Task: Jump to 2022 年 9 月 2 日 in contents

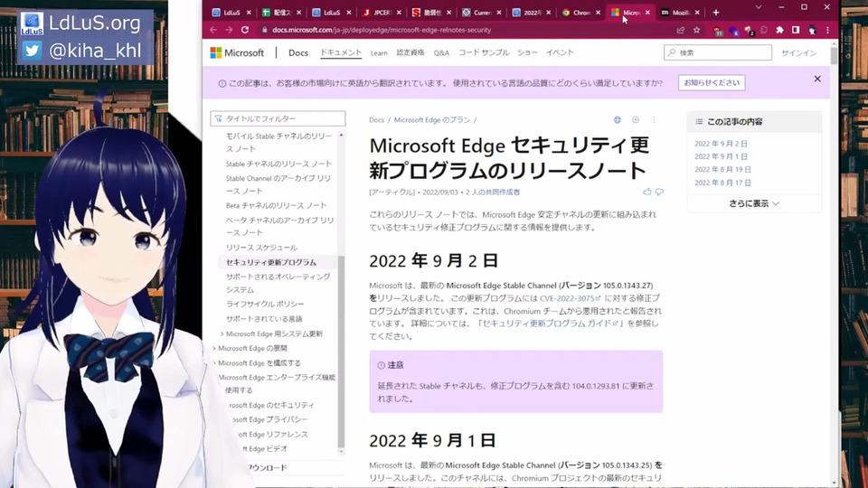Action: pos(721,144)
